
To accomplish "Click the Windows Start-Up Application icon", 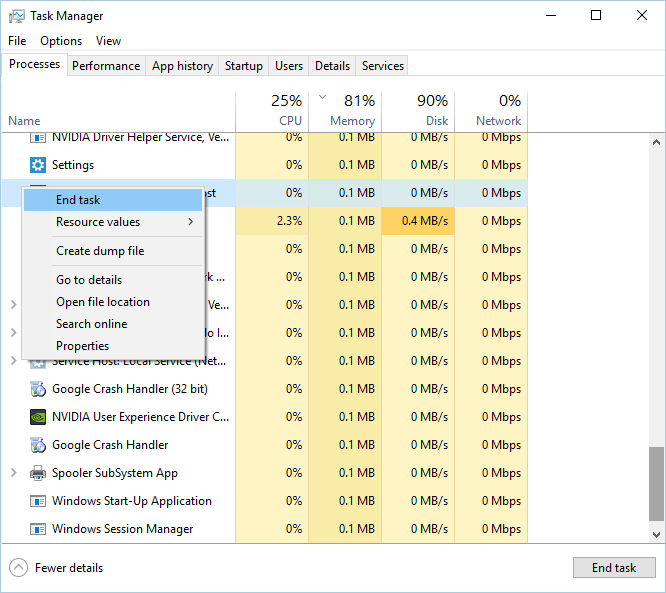I will [x=38, y=501].
